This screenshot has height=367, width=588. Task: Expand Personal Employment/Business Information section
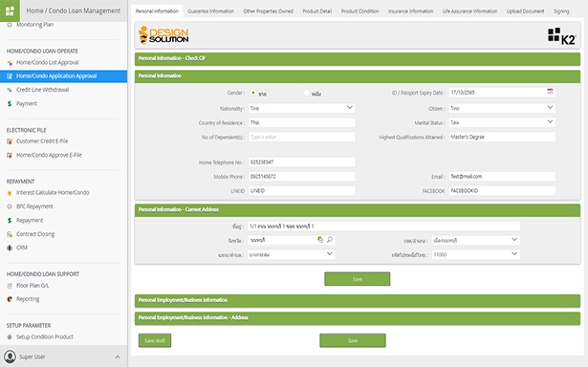(572, 300)
